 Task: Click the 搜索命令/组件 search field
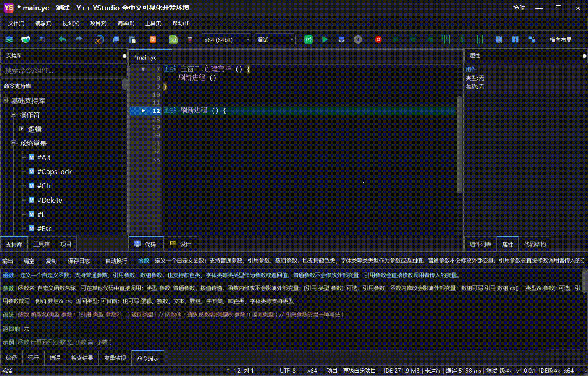pos(64,70)
